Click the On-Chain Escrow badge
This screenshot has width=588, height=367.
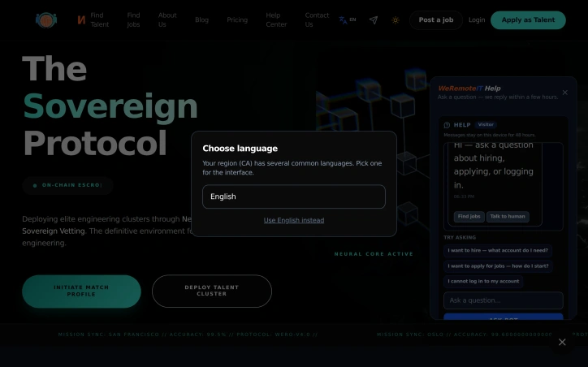click(x=67, y=185)
